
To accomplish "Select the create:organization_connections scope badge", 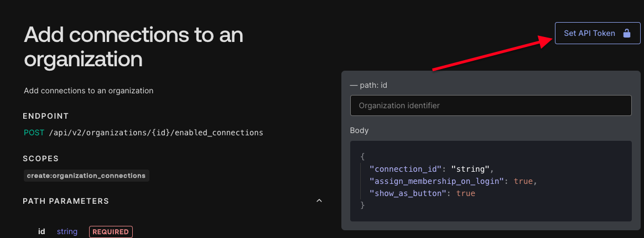I will 86,176.
